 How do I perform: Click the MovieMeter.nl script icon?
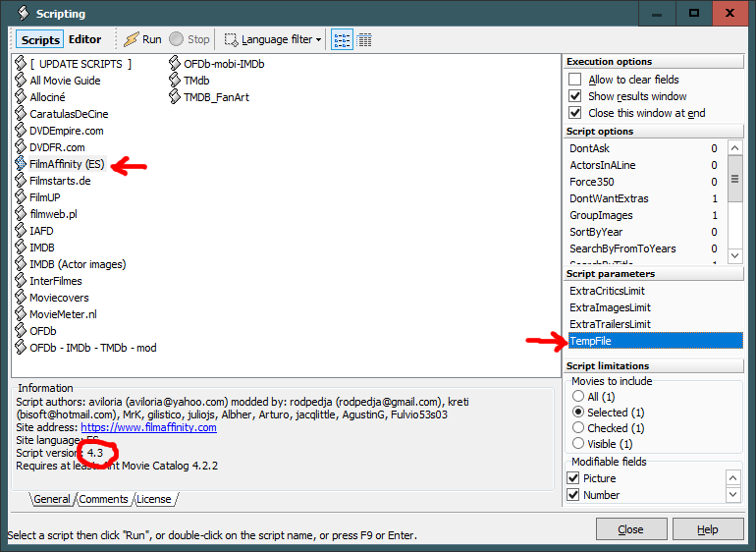21,314
